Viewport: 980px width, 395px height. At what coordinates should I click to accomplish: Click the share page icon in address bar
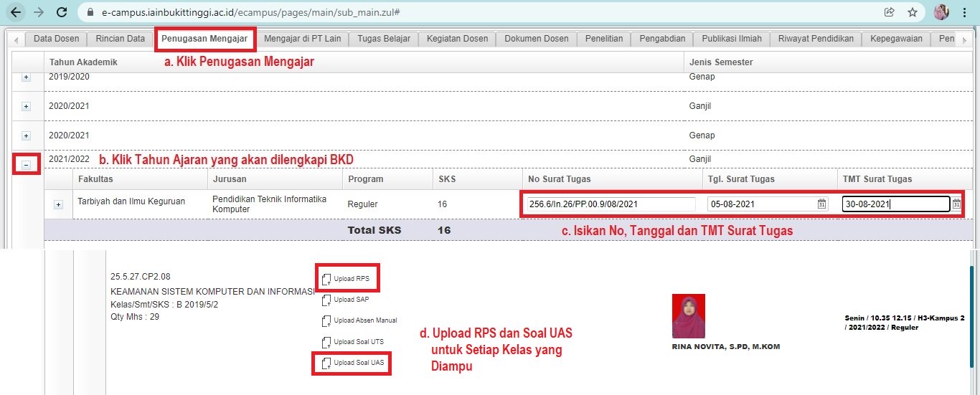click(889, 12)
